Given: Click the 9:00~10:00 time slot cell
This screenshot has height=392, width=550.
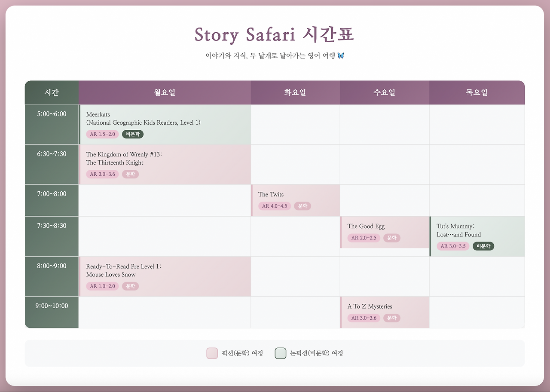Looking at the screenshot, I should (x=52, y=312).
